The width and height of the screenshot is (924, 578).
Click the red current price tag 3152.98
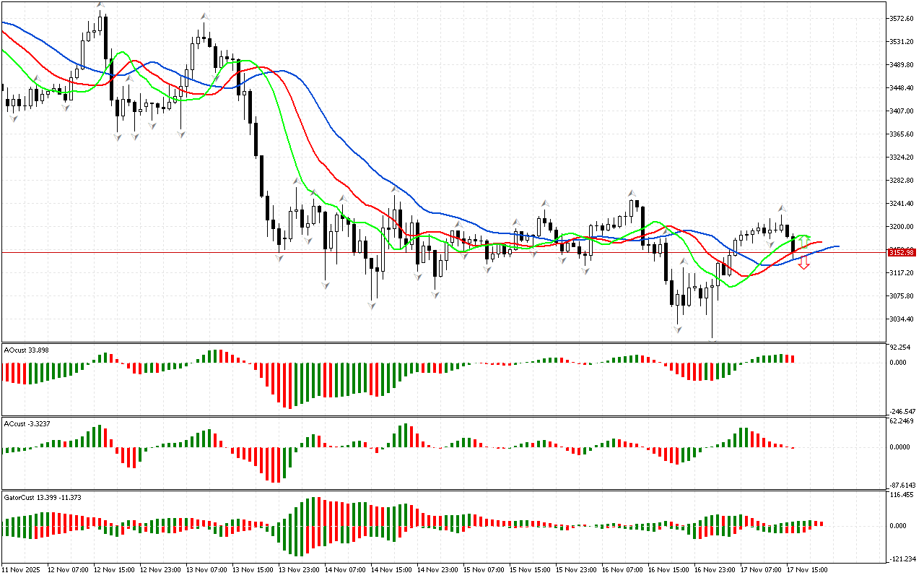(x=901, y=252)
